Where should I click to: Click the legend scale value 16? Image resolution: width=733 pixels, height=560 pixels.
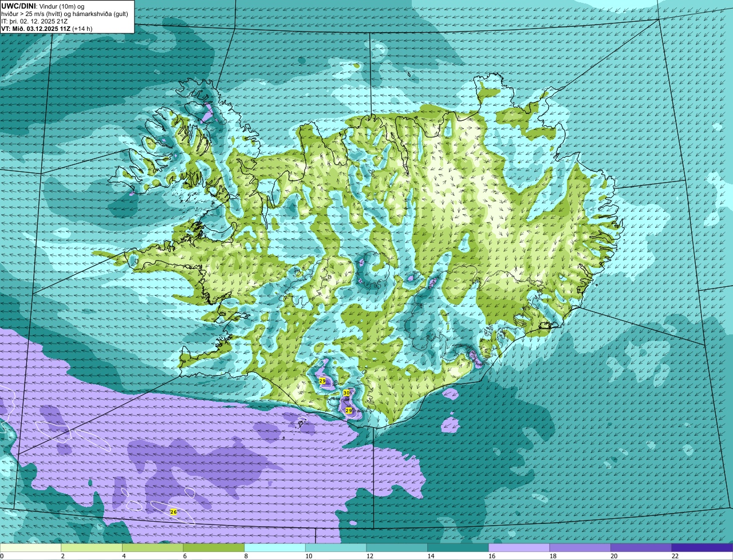pyautogui.click(x=492, y=556)
